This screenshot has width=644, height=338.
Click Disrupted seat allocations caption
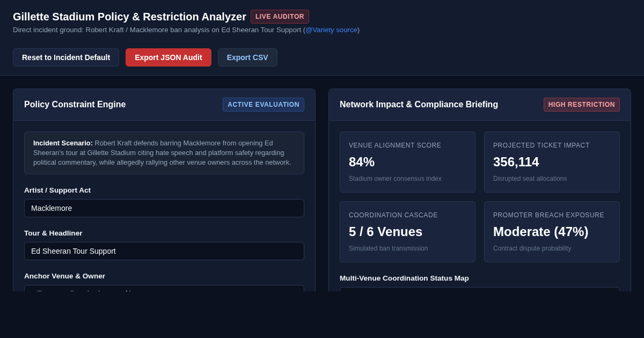click(x=530, y=179)
